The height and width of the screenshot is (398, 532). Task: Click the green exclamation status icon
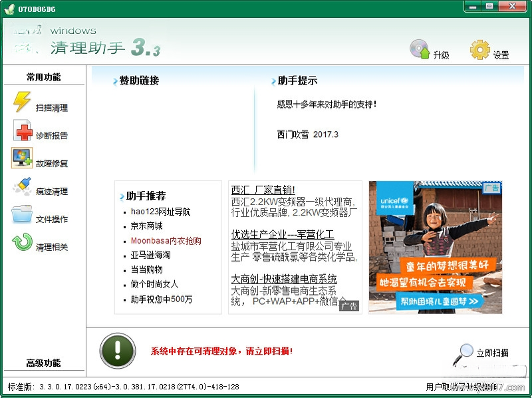(118, 351)
